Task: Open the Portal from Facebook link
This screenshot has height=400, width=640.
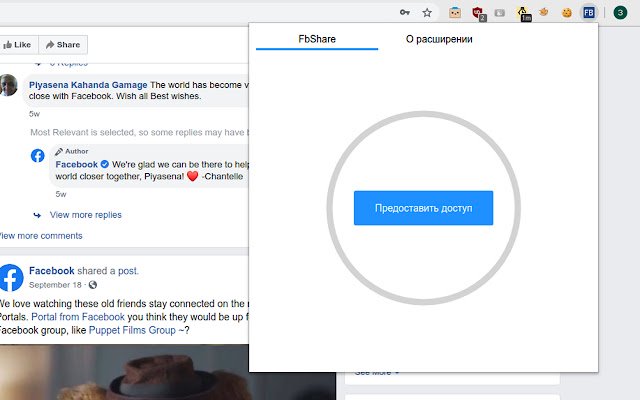Action: [78, 317]
